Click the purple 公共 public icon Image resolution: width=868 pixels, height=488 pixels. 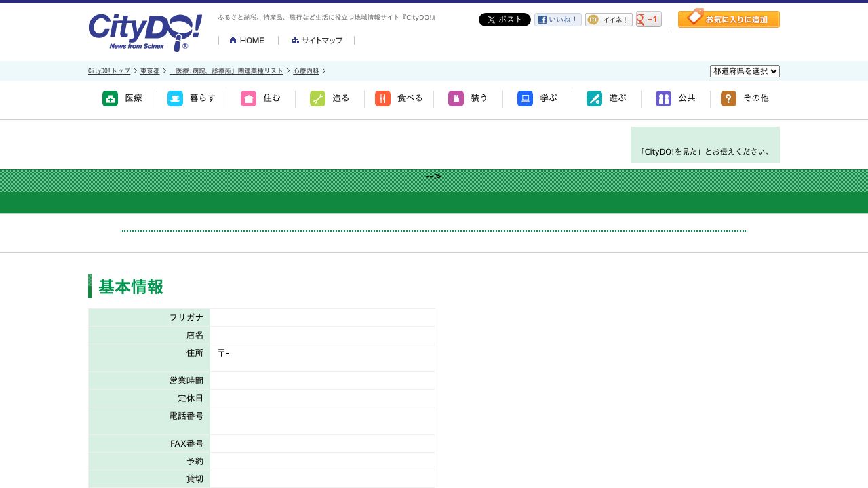664,99
